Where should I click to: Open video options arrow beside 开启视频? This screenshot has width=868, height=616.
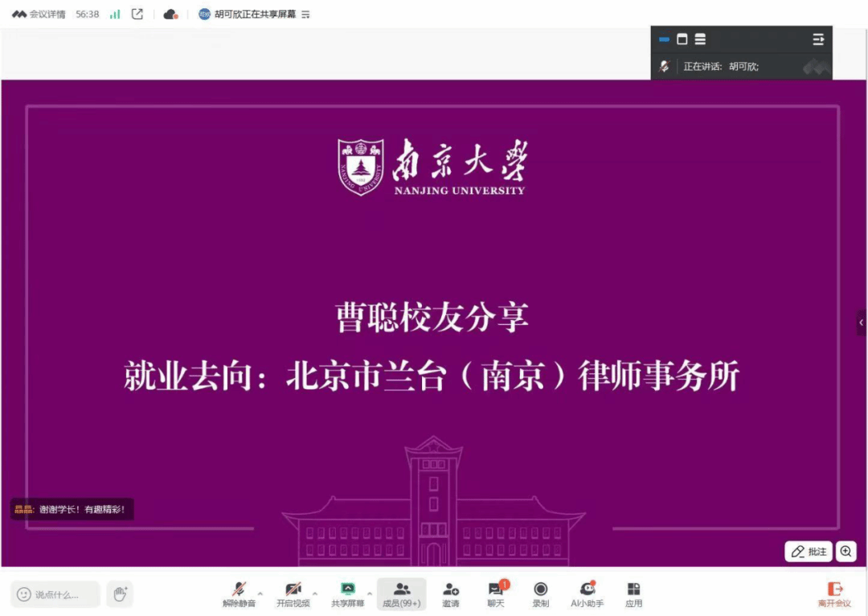click(x=314, y=593)
